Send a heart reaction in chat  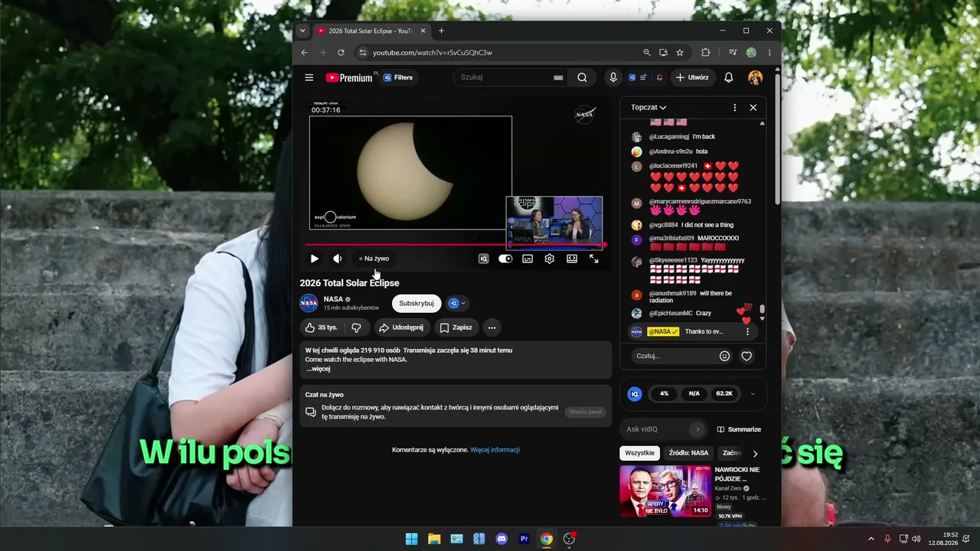[x=746, y=356]
